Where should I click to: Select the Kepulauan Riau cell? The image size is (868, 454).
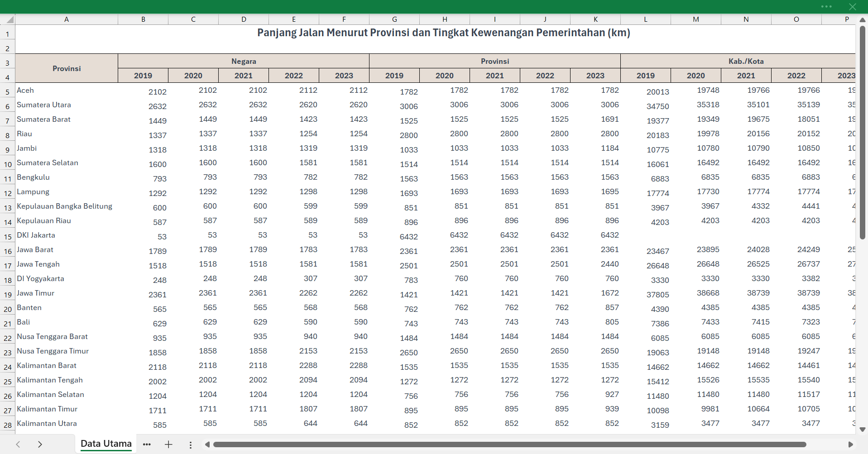pos(67,220)
